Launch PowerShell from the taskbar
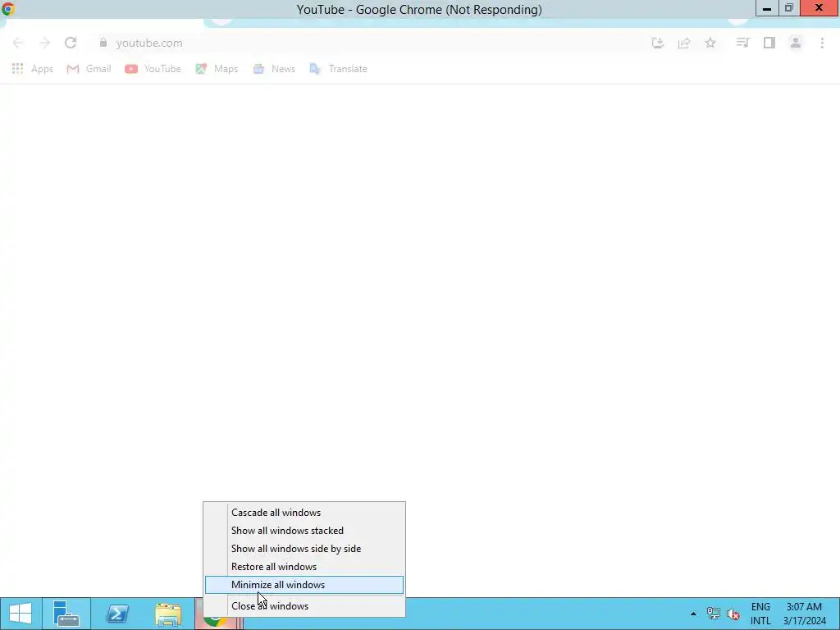Image resolution: width=840 pixels, height=630 pixels. pyautogui.click(x=117, y=614)
